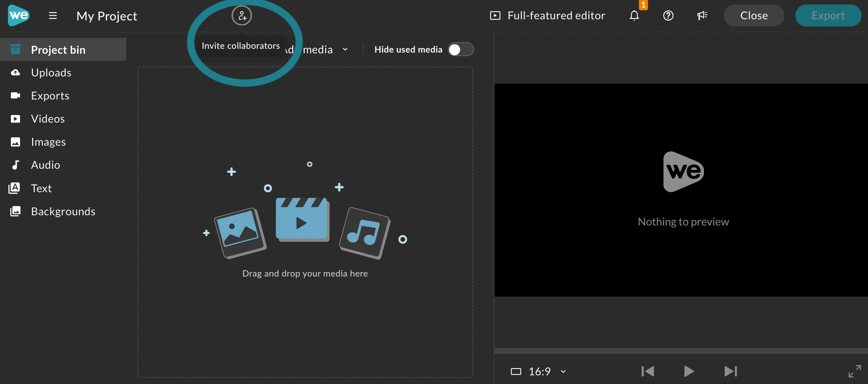Expand the media dropdown chevron

345,50
